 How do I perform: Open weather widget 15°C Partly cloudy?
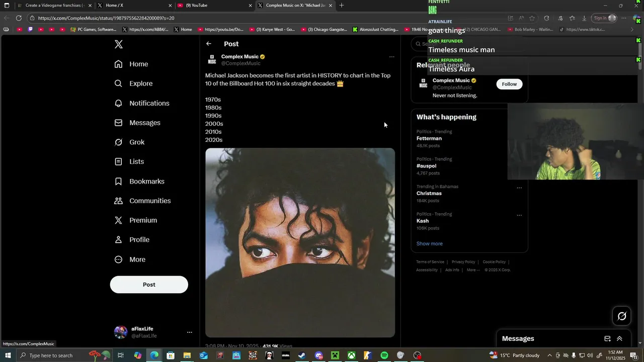click(x=515, y=355)
